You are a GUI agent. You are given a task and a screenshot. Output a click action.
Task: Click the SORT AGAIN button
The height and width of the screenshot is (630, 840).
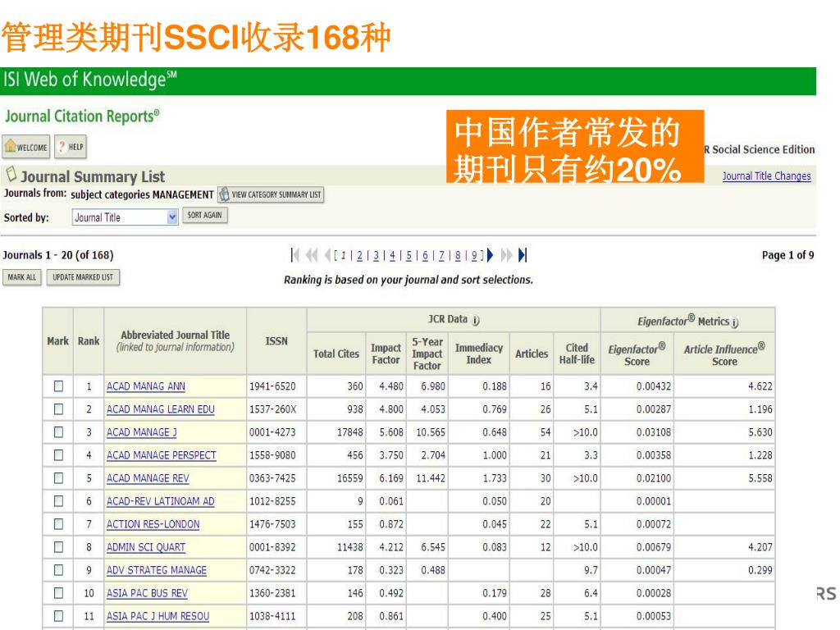(204, 216)
